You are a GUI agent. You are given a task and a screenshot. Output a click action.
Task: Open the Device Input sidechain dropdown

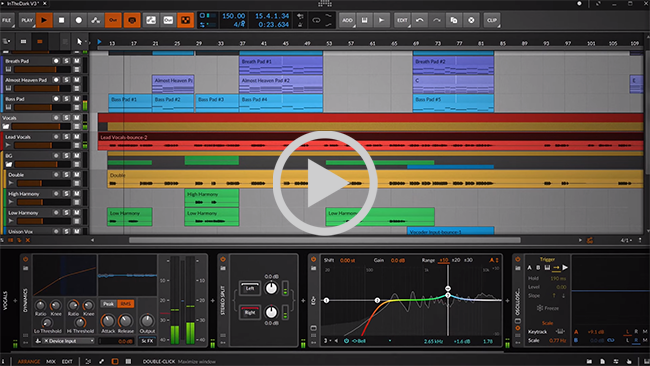tap(65, 341)
